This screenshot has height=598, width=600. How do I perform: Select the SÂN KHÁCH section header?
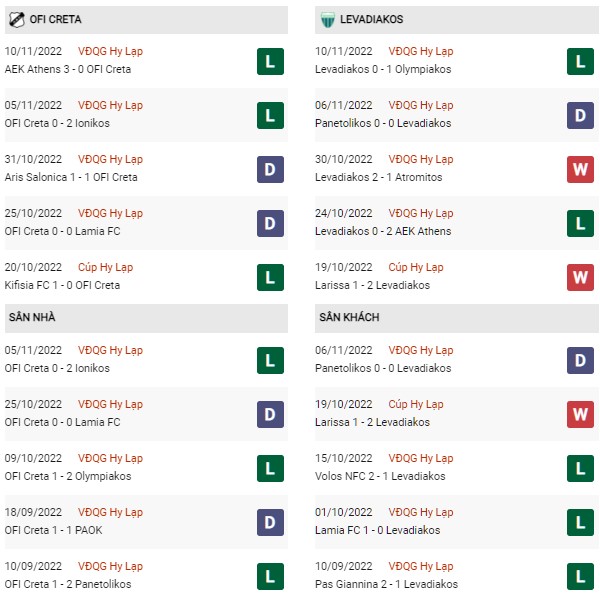(x=457, y=318)
